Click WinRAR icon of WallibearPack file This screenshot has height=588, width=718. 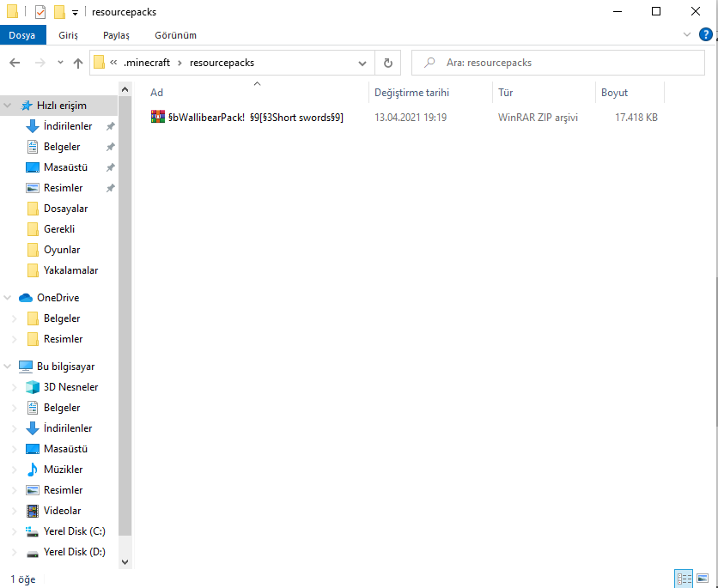pos(157,117)
